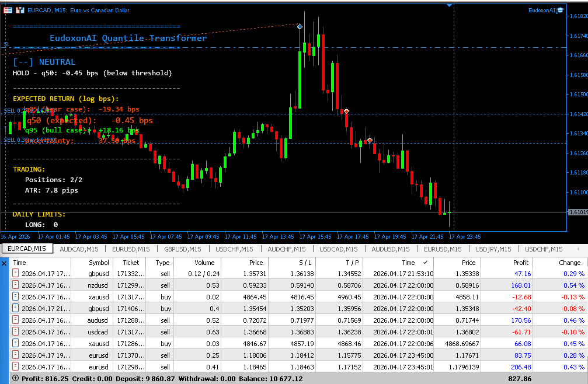Click the deal icon of xauusd 4864.45 row
The height and width of the screenshot is (384, 588).
pyautogui.click(x=15, y=296)
